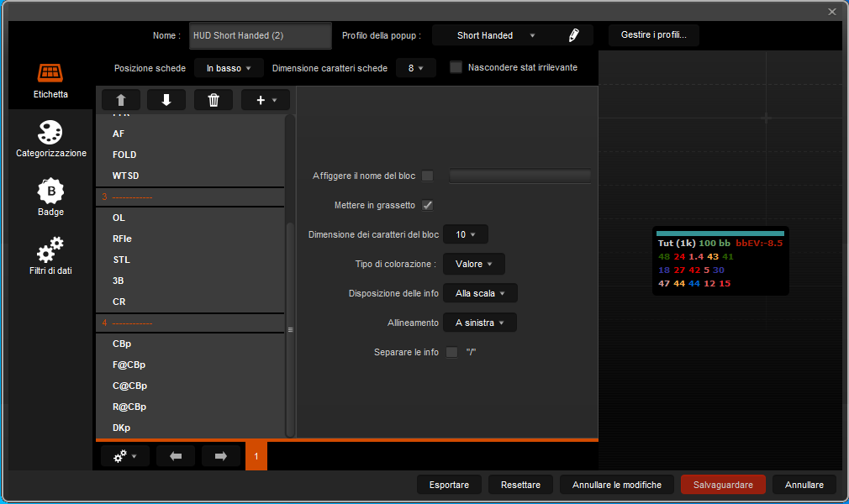This screenshot has height=504, width=849.
Task: Open the gear options menu at bottom
Action: (x=124, y=456)
